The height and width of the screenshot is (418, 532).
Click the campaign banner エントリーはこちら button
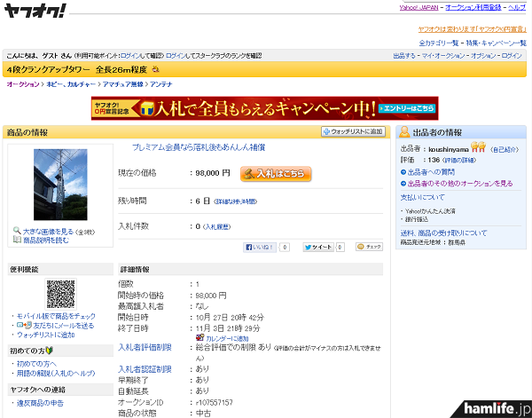(410, 108)
